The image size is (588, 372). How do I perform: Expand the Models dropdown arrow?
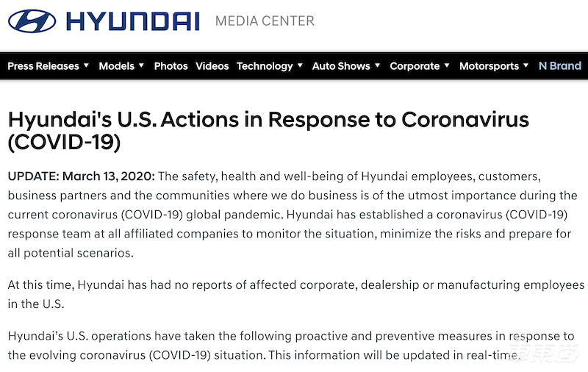pos(141,65)
